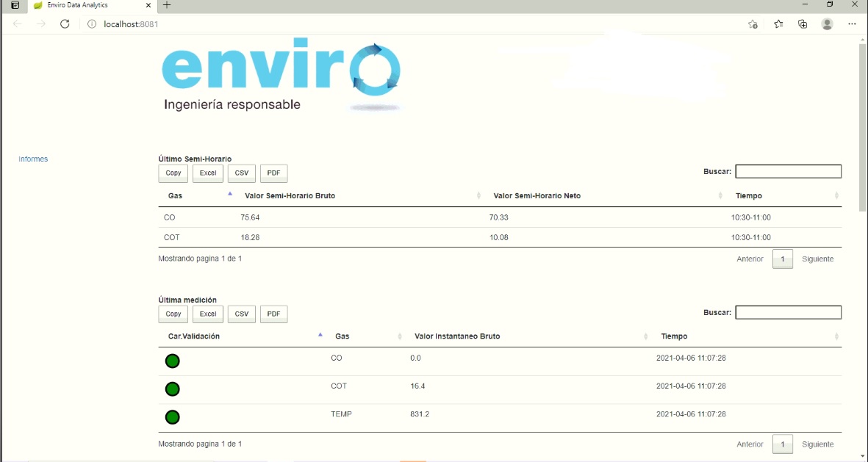Click Siguiente in Última medición pagination
Viewport: 868px width, 462px height.
pos(817,444)
